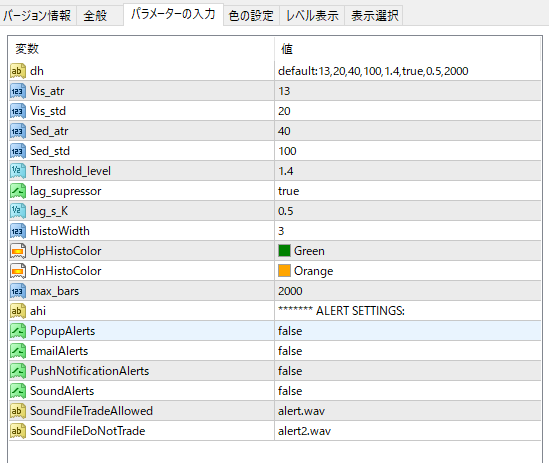
Task: Open the 色の設定 tab
Action: 251,15
